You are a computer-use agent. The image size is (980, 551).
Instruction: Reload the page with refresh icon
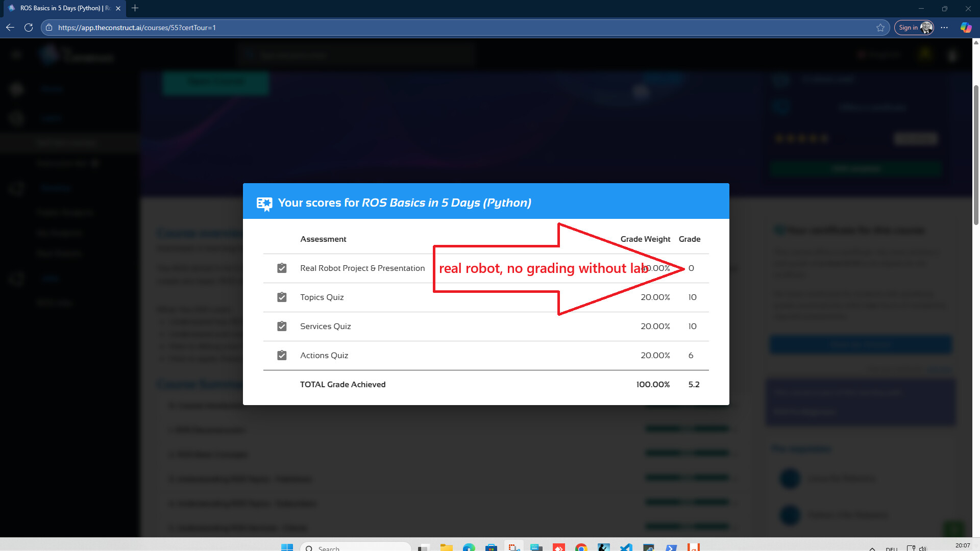(x=29, y=28)
